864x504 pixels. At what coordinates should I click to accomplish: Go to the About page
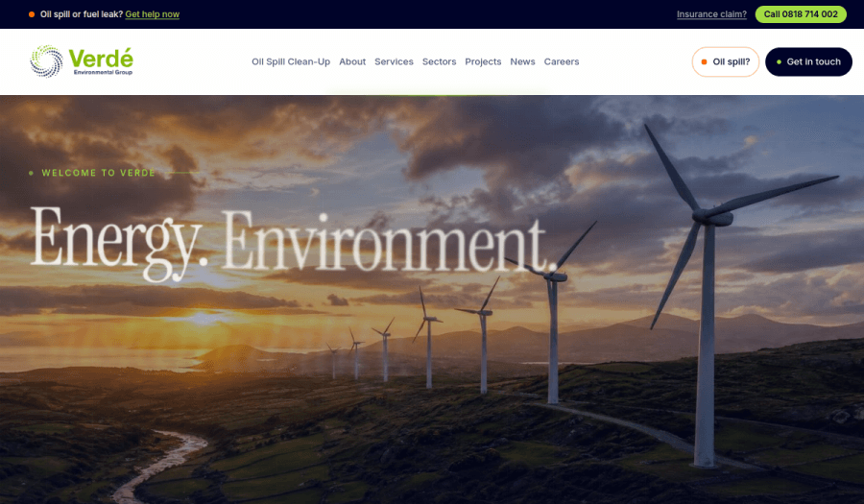click(352, 61)
